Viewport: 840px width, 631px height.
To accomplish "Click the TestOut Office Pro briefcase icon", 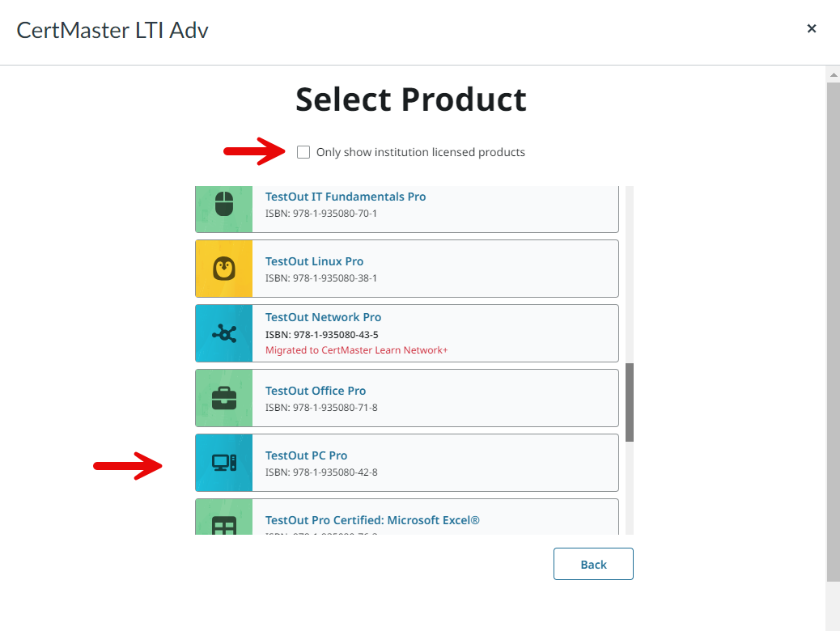I will pyautogui.click(x=224, y=398).
